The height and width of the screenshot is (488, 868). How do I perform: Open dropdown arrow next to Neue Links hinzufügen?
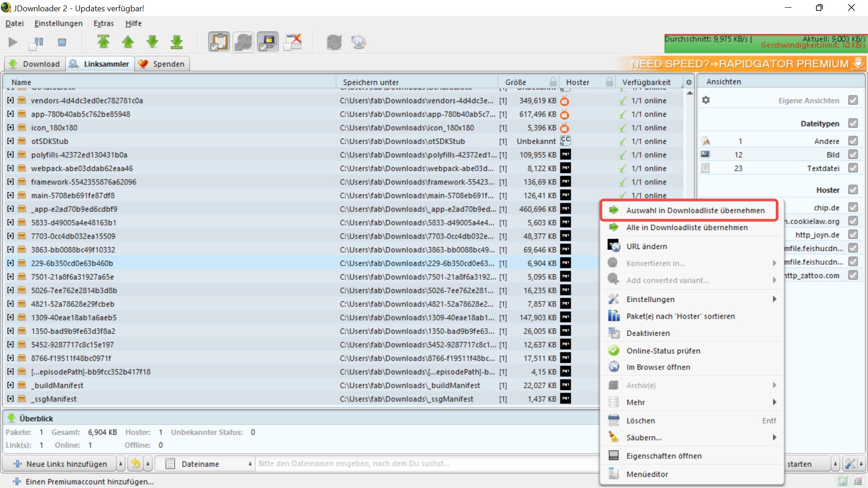click(121, 464)
